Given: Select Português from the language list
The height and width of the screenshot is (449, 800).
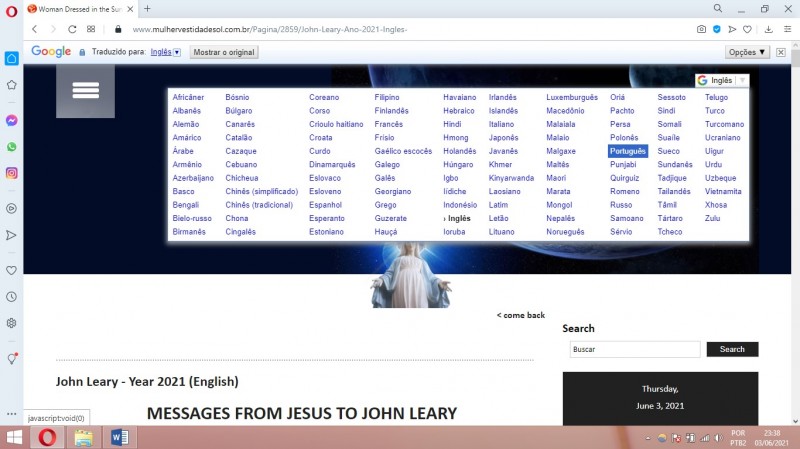Looking at the screenshot, I should [627, 151].
